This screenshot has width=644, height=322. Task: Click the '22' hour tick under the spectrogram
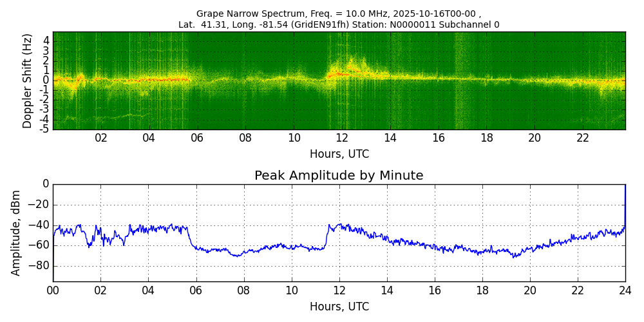[583, 138]
